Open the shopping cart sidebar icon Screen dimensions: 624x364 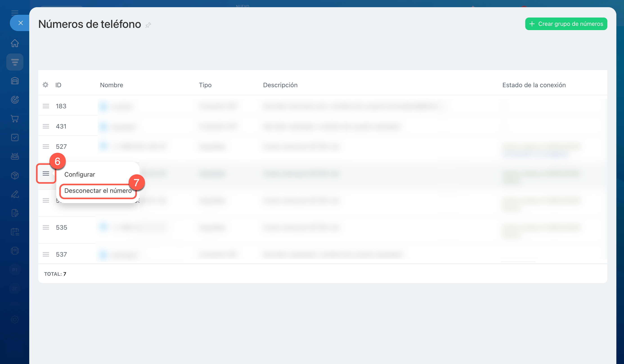point(15,119)
